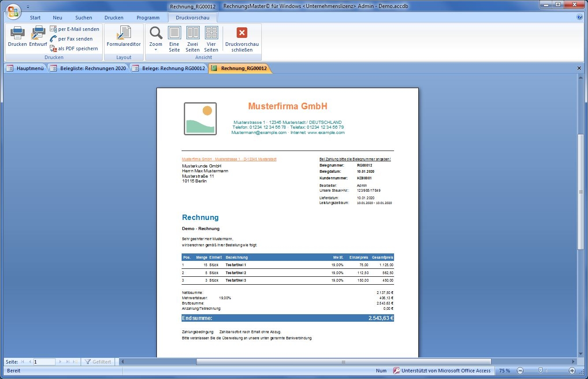Viewport: 588px width, 379px height.
Task: Print the invoice with Drucken icon
Action: [x=17, y=37]
